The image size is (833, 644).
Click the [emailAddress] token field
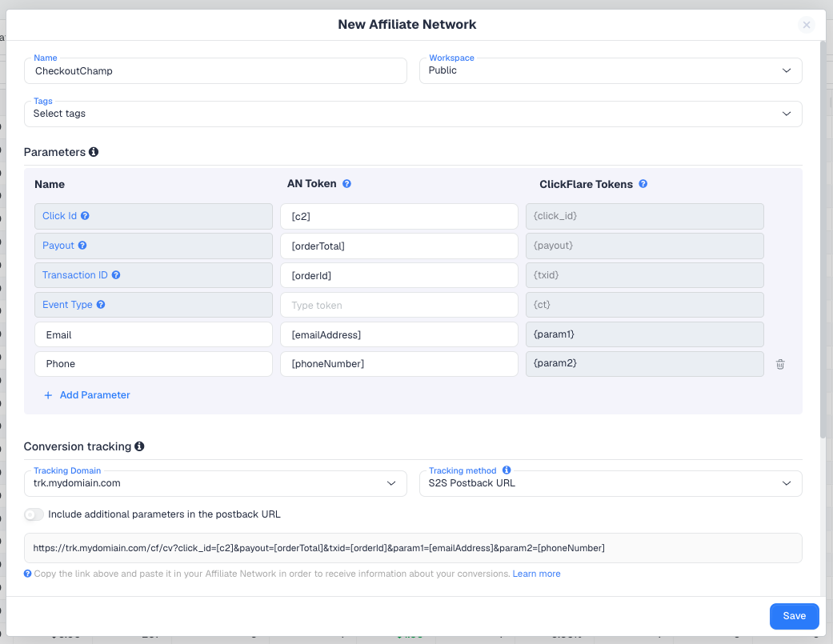point(399,334)
